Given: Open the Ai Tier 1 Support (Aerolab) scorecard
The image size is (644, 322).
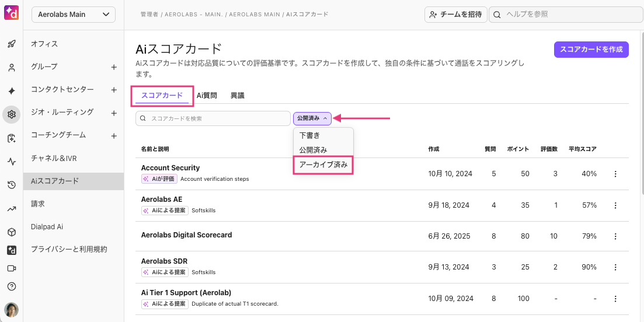Looking at the screenshot, I should pos(186,293).
